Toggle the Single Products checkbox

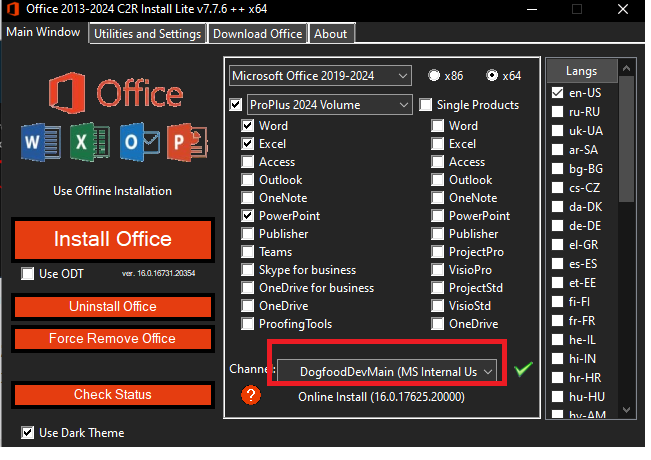click(x=426, y=105)
